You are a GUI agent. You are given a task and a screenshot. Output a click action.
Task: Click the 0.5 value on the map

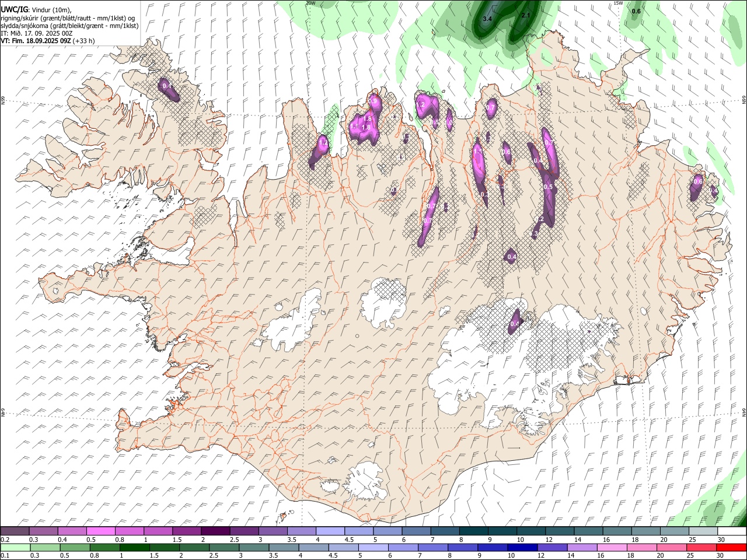pos(548,187)
